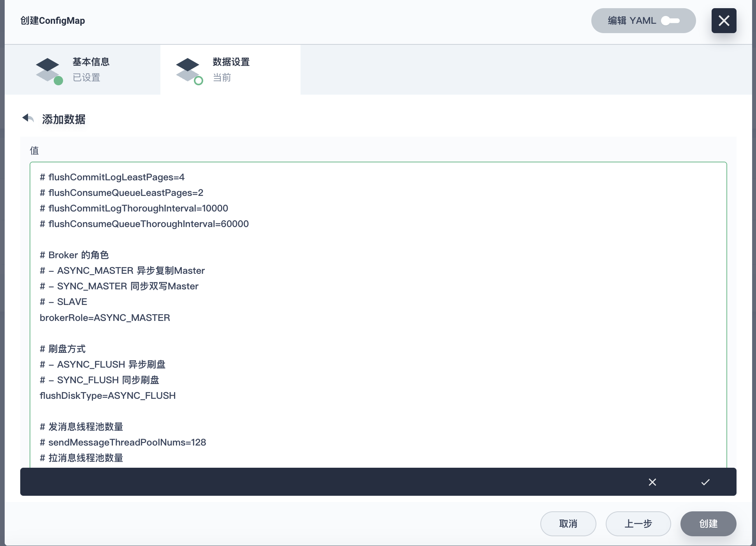The height and width of the screenshot is (546, 756).
Task: Click the ASYNC_MASTER 异步复制Master comment line
Action: 122,271
